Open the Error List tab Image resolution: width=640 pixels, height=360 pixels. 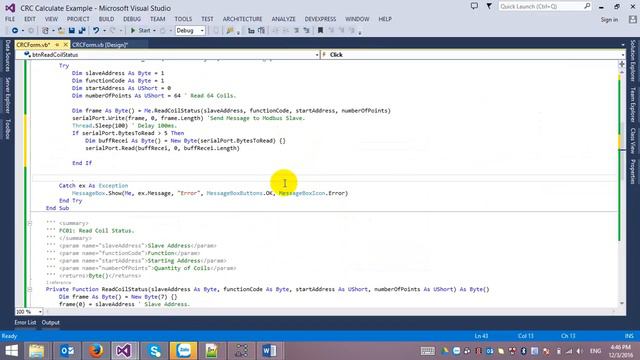click(x=25, y=322)
